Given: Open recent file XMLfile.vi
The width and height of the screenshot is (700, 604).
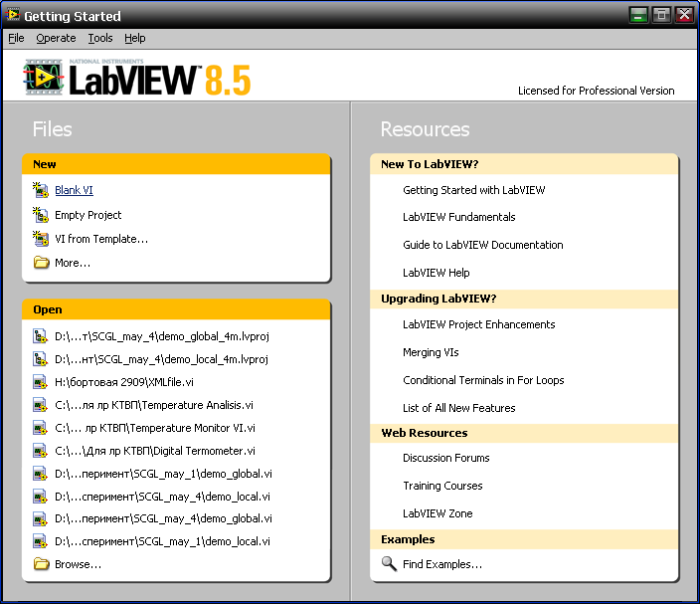Looking at the screenshot, I should coord(124,382).
